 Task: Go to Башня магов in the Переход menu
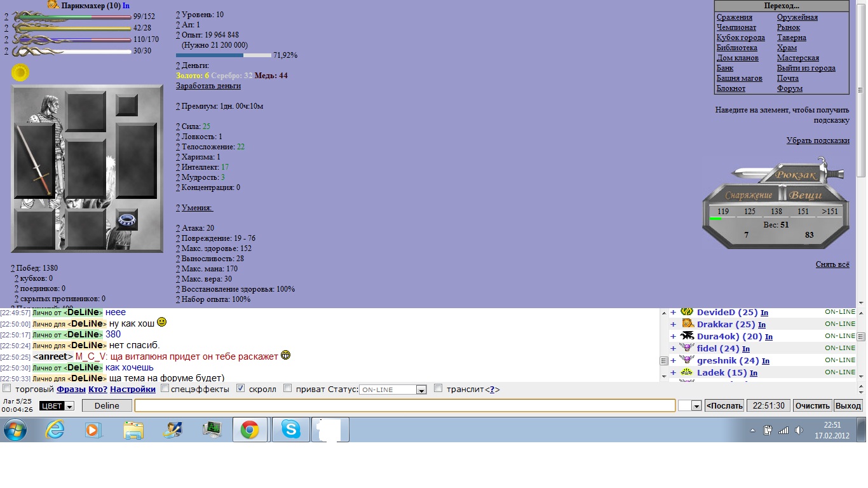click(x=740, y=78)
